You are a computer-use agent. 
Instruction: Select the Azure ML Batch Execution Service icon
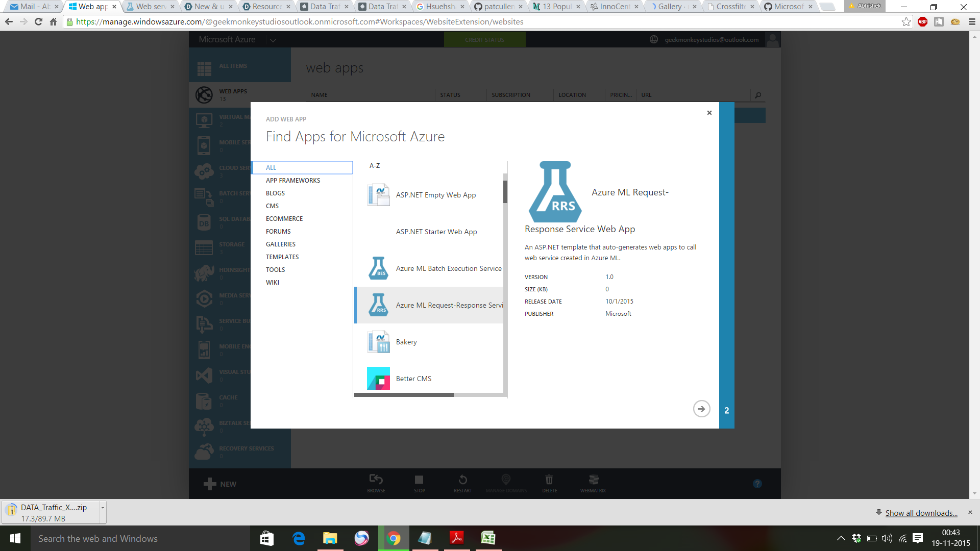(x=378, y=268)
